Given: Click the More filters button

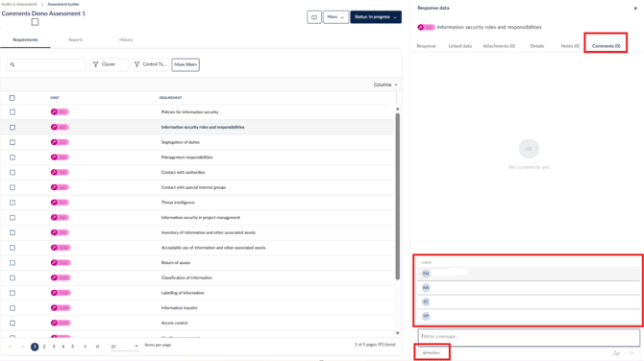Looking at the screenshot, I should (186, 64).
